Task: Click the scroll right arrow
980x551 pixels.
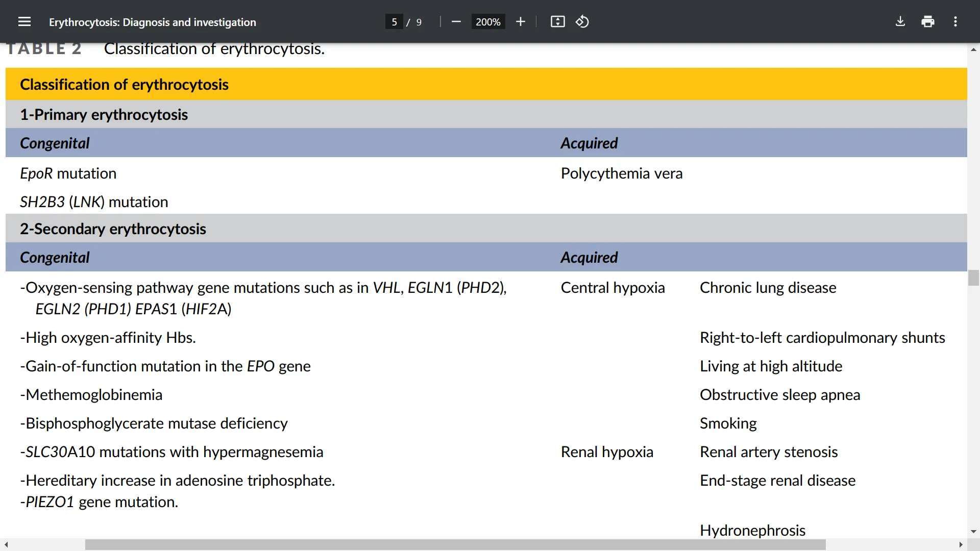Action: (961, 545)
